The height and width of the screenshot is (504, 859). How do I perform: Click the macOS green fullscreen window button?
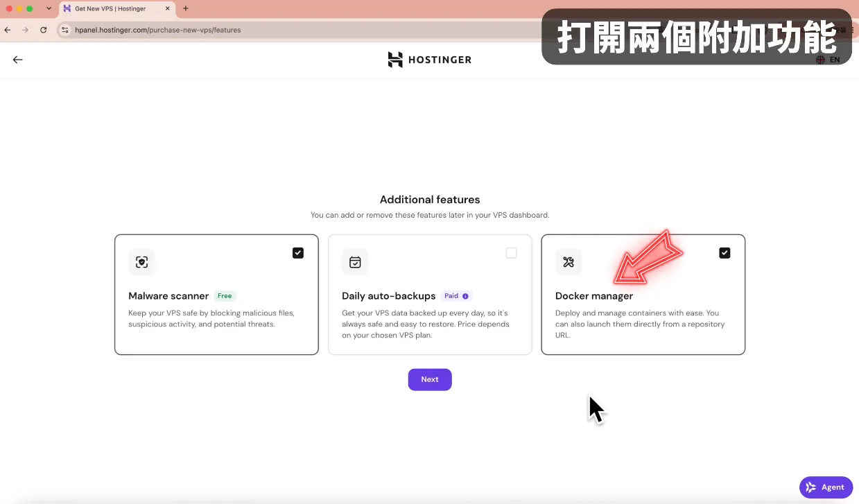coord(30,8)
